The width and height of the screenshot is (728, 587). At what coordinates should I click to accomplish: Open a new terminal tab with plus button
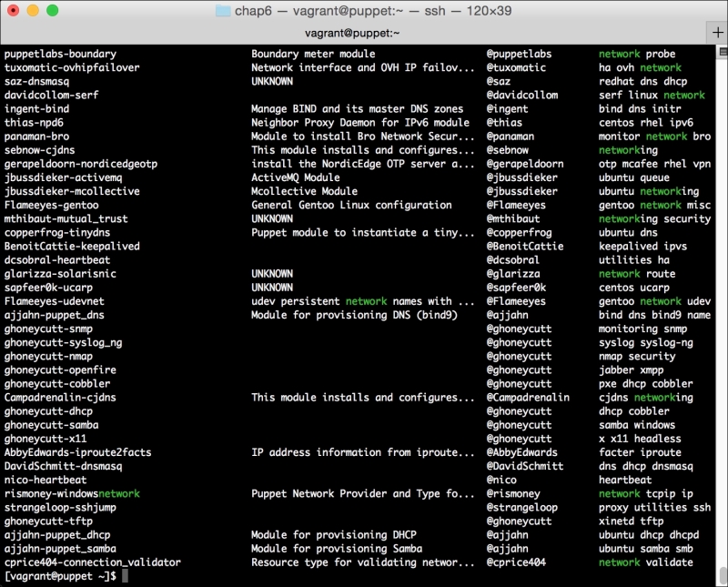click(717, 32)
